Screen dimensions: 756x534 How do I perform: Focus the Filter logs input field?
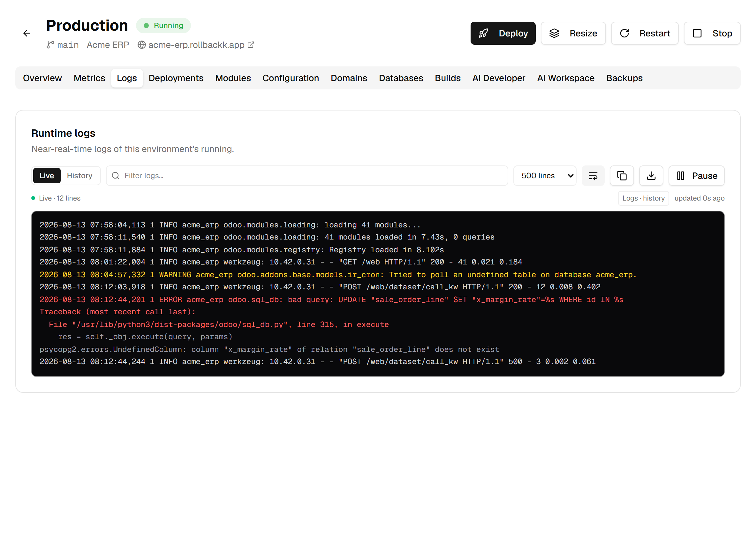pos(307,176)
